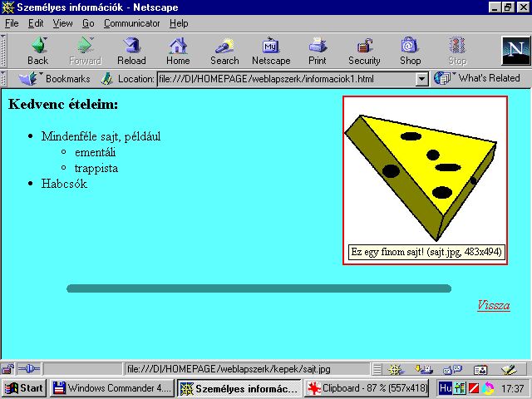The width and height of the screenshot is (532, 399).
Task: Show Security information for this page
Action: pyautogui.click(x=364, y=51)
